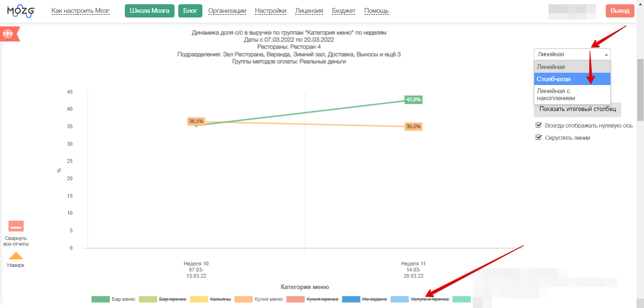Click the red brain bookmark icon
The image size is (644, 308).
(9, 34)
